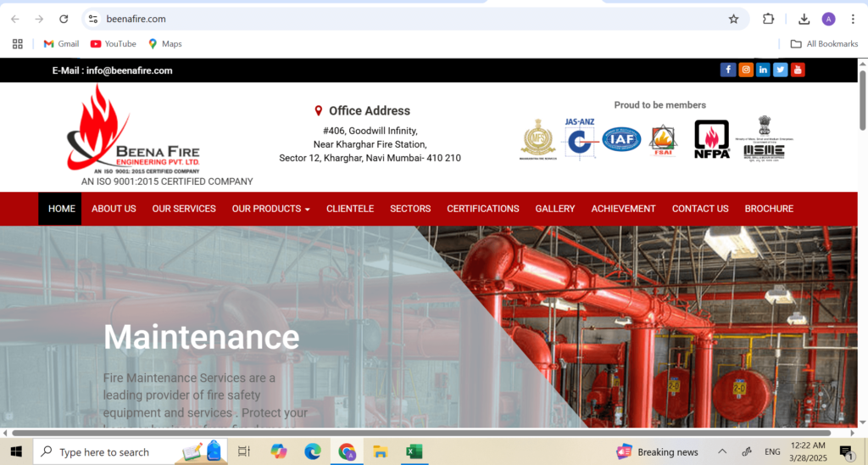Open Chrome extensions puzzle icon

768,19
